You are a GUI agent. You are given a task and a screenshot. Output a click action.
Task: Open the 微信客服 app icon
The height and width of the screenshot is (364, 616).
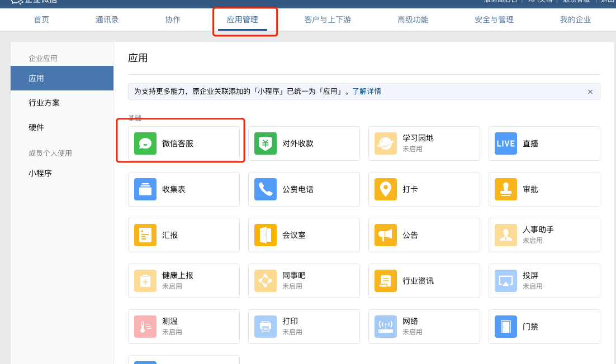coord(145,143)
